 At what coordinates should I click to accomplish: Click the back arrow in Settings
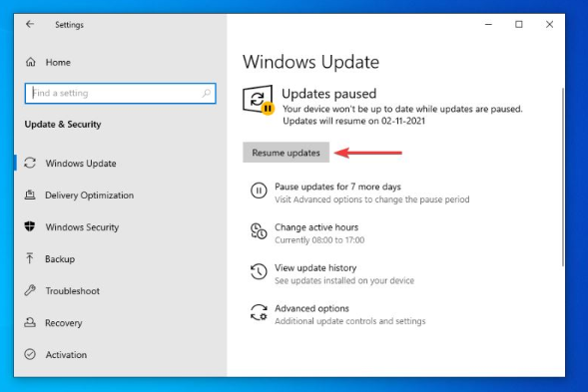(x=30, y=24)
